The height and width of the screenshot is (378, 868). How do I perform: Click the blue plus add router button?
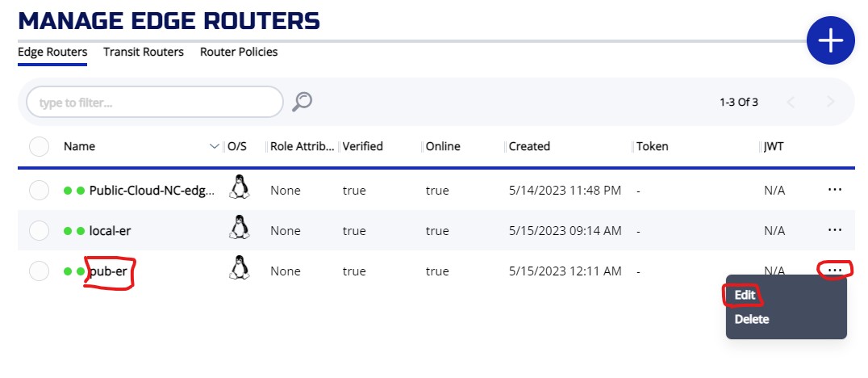coord(831,40)
